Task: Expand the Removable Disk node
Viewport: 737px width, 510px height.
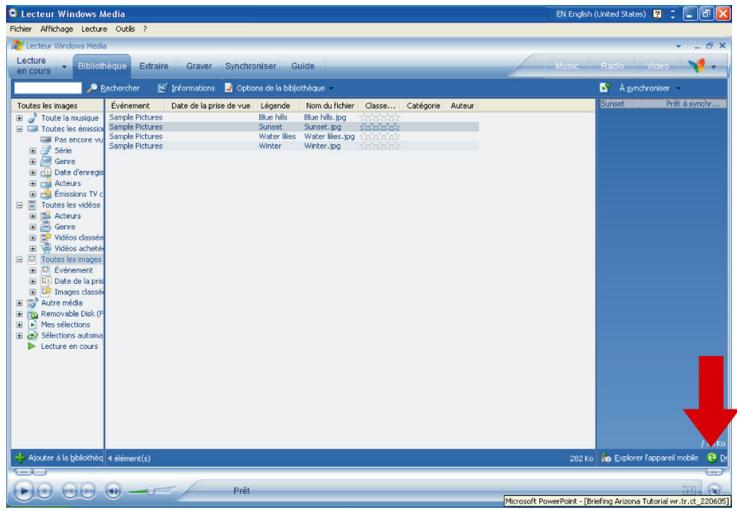Action: [x=19, y=314]
